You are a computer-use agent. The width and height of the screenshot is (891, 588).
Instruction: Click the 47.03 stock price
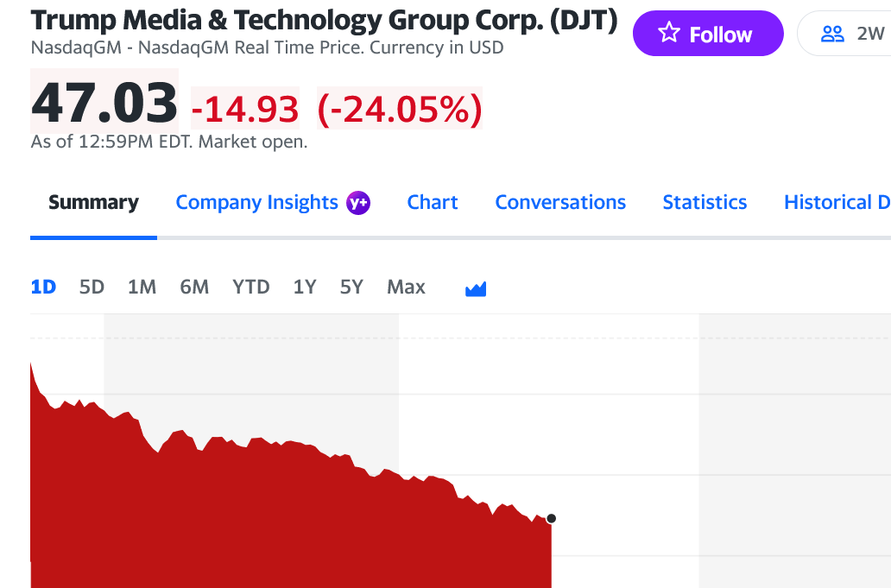(104, 103)
